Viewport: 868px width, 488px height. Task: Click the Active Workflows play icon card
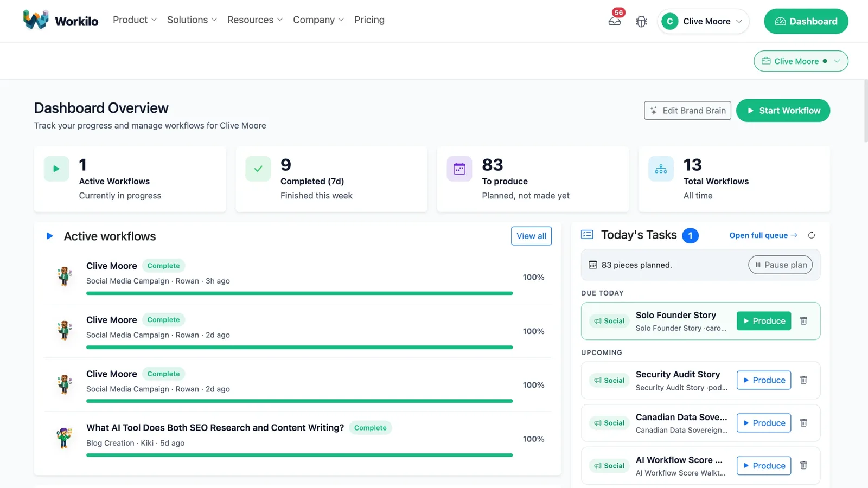(56, 169)
